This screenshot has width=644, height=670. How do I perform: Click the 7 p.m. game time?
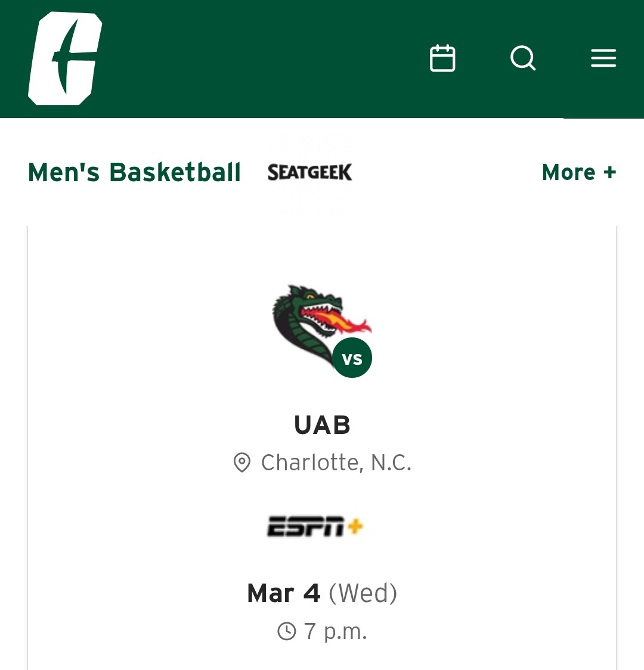point(336,631)
